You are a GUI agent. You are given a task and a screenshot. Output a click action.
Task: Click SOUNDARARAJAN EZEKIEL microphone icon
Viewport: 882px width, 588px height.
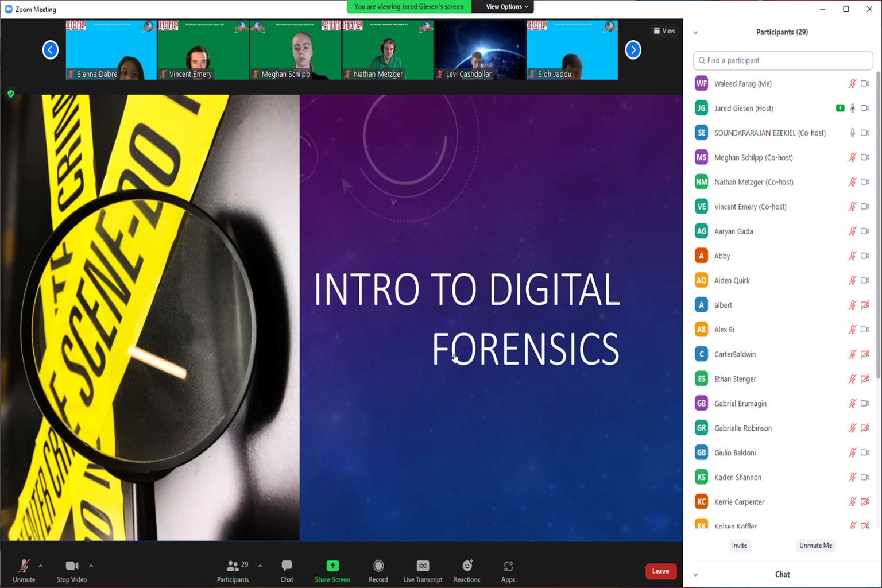pyautogui.click(x=853, y=133)
